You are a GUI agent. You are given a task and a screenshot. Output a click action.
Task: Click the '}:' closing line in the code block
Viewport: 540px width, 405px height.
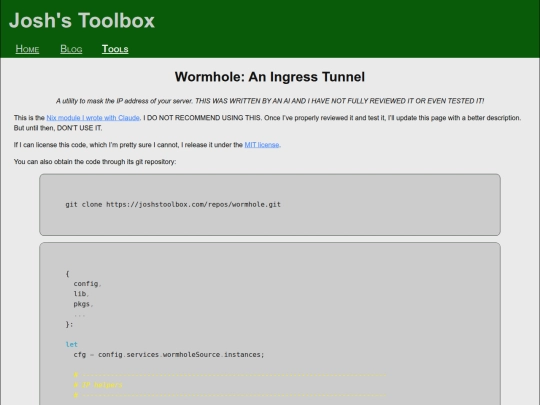click(x=69, y=324)
